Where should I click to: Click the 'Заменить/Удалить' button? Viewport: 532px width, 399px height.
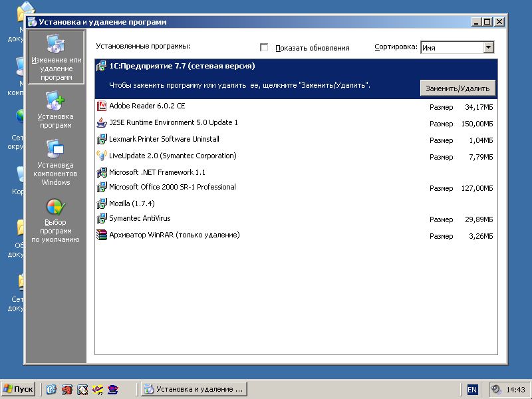[458, 88]
